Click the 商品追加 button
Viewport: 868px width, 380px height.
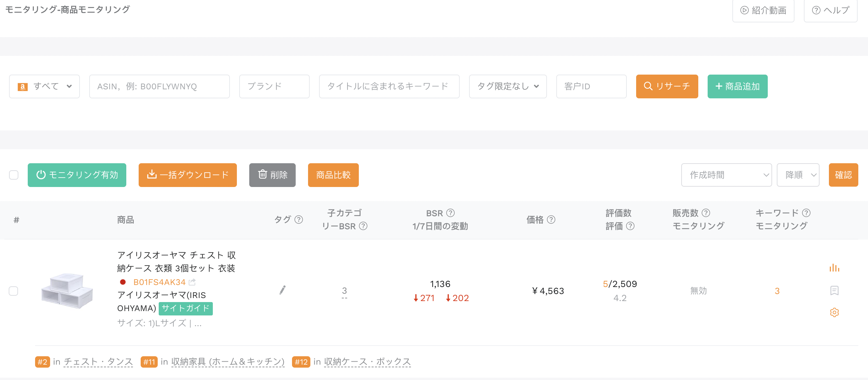(x=738, y=86)
